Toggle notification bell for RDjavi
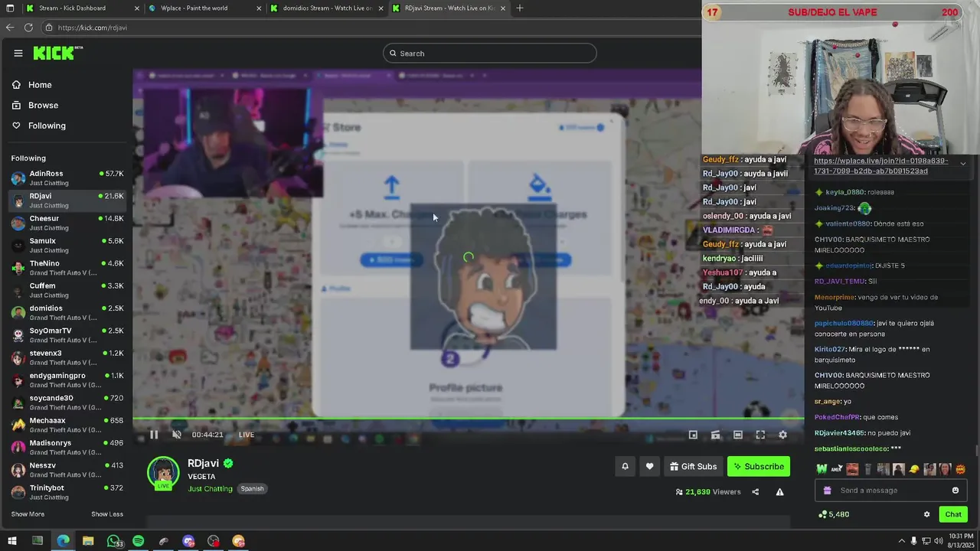Viewport: 980px width, 551px height. point(625,466)
